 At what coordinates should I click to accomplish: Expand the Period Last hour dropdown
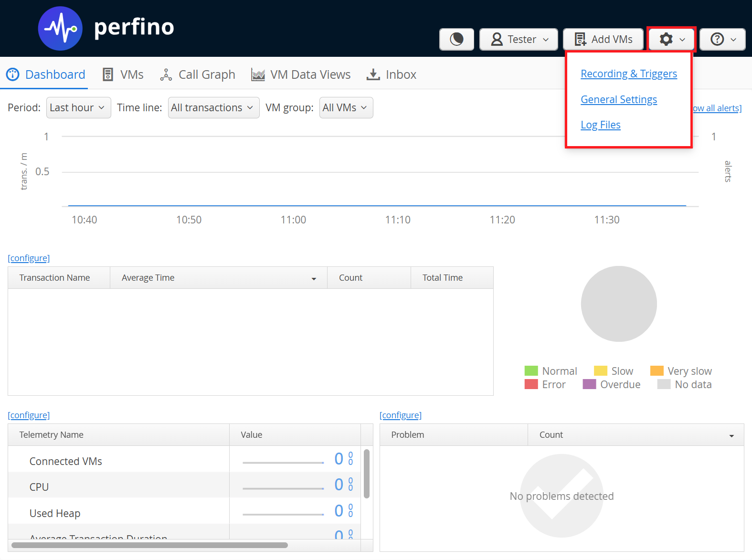(78, 108)
